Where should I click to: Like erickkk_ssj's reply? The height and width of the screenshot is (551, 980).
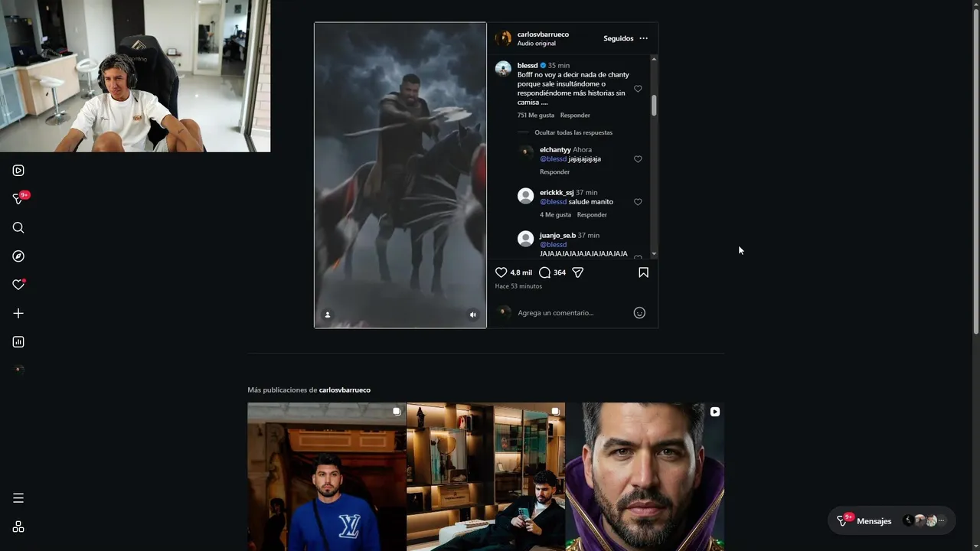pyautogui.click(x=638, y=202)
